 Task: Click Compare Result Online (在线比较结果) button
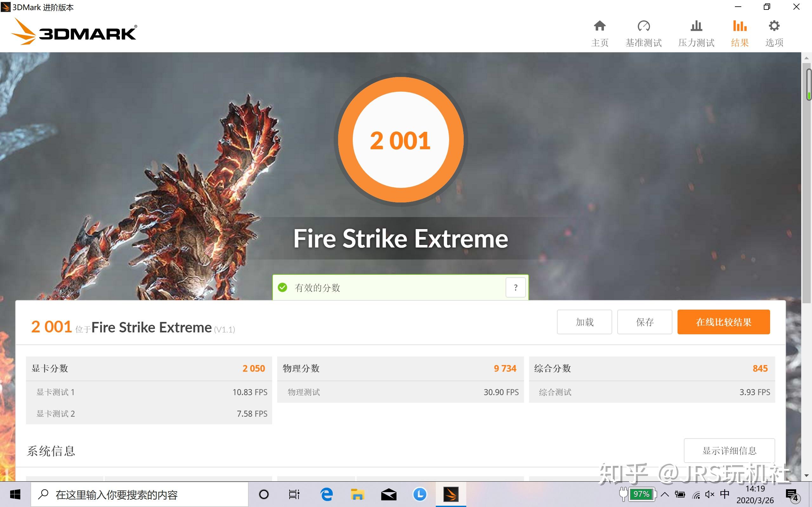724,322
